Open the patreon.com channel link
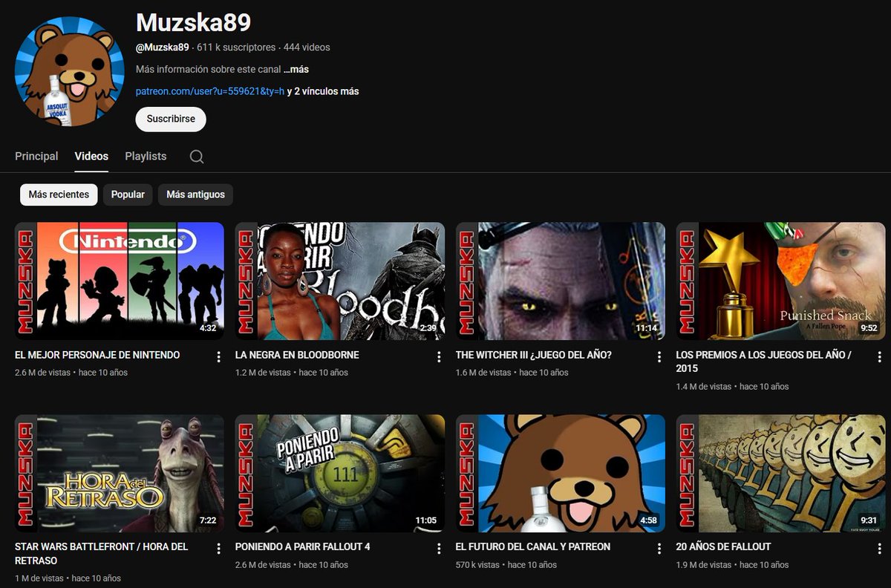Image resolution: width=891 pixels, height=588 pixels. pos(210,91)
